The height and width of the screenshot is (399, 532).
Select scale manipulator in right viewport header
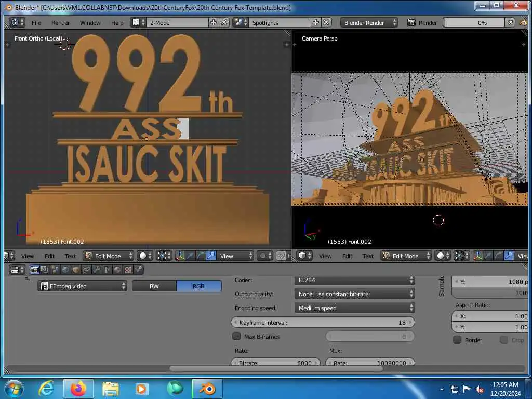[x=509, y=256]
